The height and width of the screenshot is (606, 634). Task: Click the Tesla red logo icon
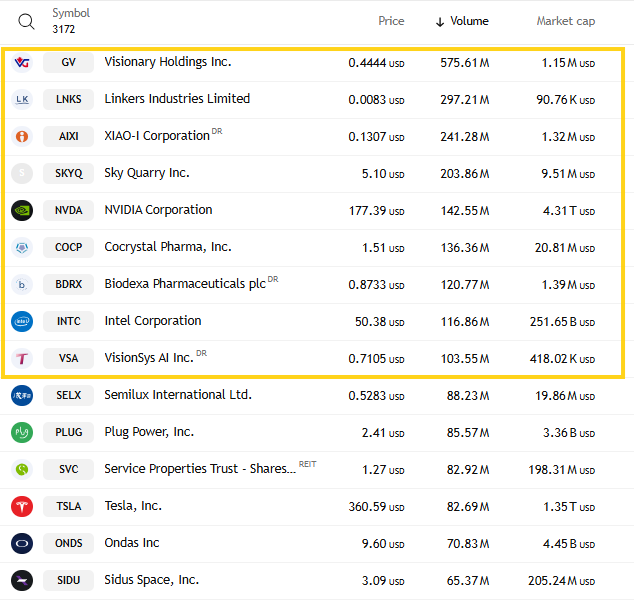[22, 507]
